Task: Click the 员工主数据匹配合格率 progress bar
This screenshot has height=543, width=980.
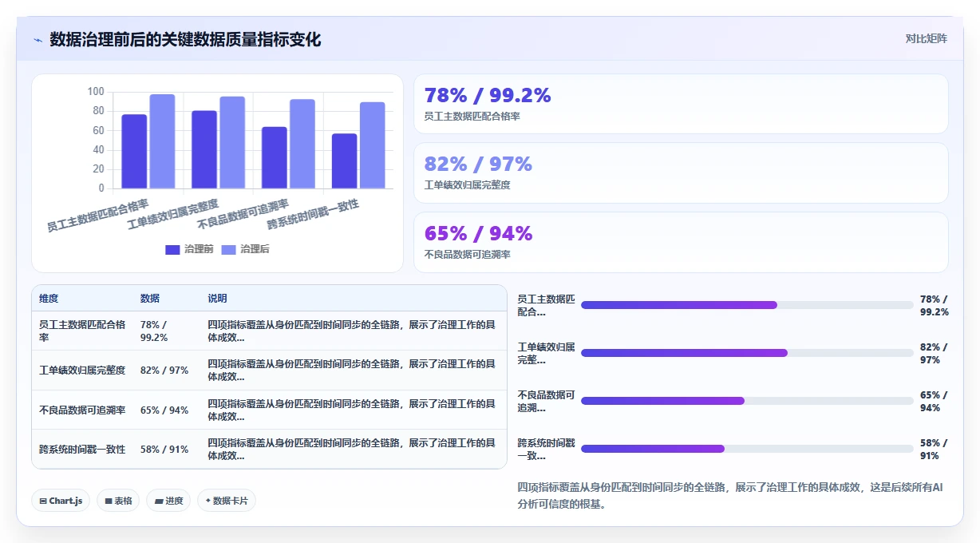Action: point(747,305)
